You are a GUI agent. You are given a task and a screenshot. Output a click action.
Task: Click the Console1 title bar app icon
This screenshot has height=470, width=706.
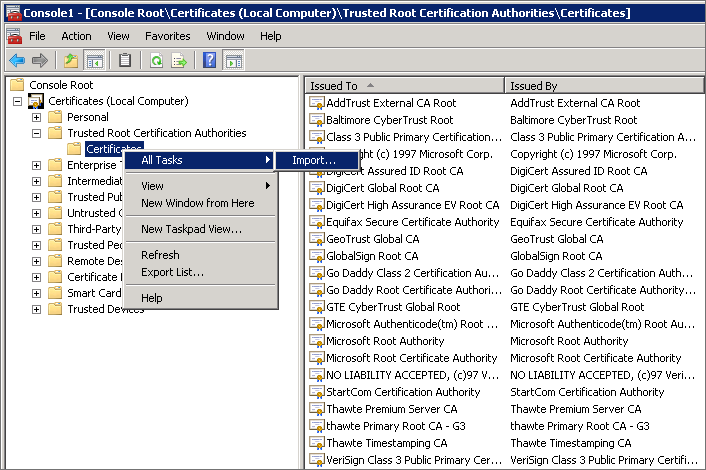(14, 13)
